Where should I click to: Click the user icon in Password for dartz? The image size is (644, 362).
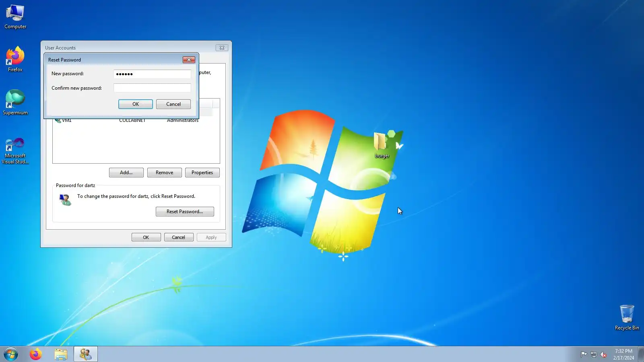(65, 200)
